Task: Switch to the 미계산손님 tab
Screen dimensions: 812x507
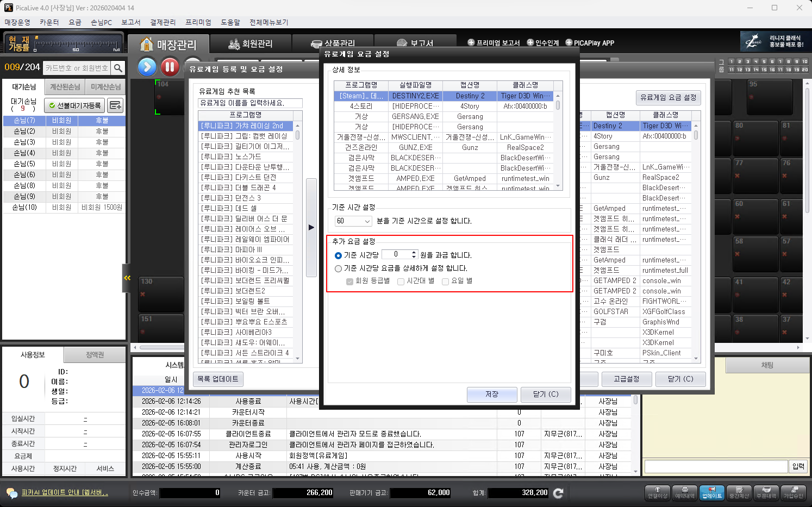Action: 105,87
